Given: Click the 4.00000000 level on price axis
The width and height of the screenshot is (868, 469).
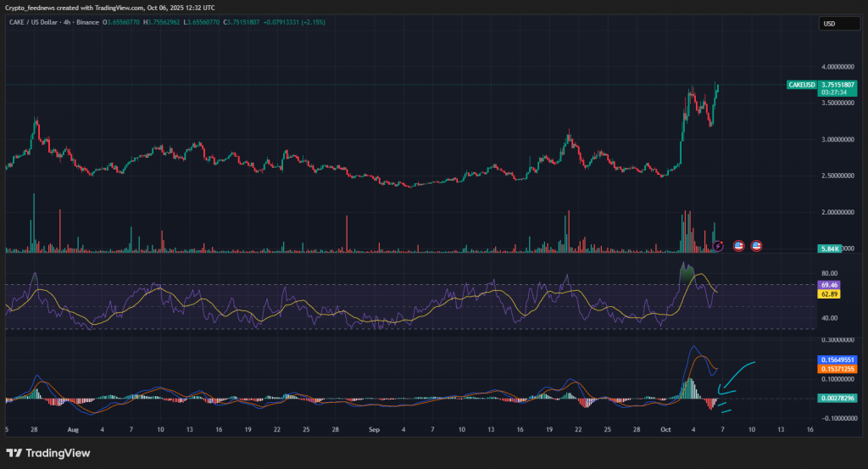Looking at the screenshot, I should coord(837,66).
